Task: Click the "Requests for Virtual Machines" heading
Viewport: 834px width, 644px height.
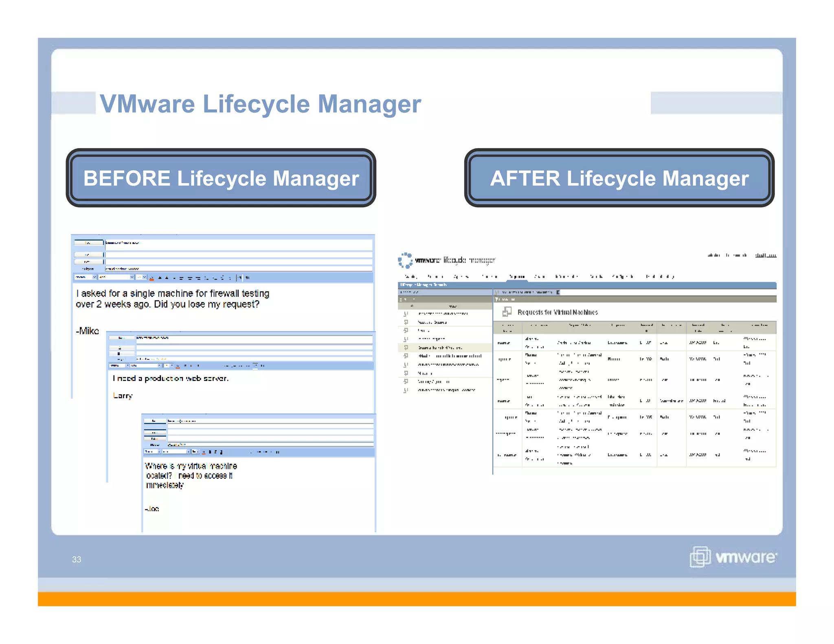Action: [x=557, y=312]
